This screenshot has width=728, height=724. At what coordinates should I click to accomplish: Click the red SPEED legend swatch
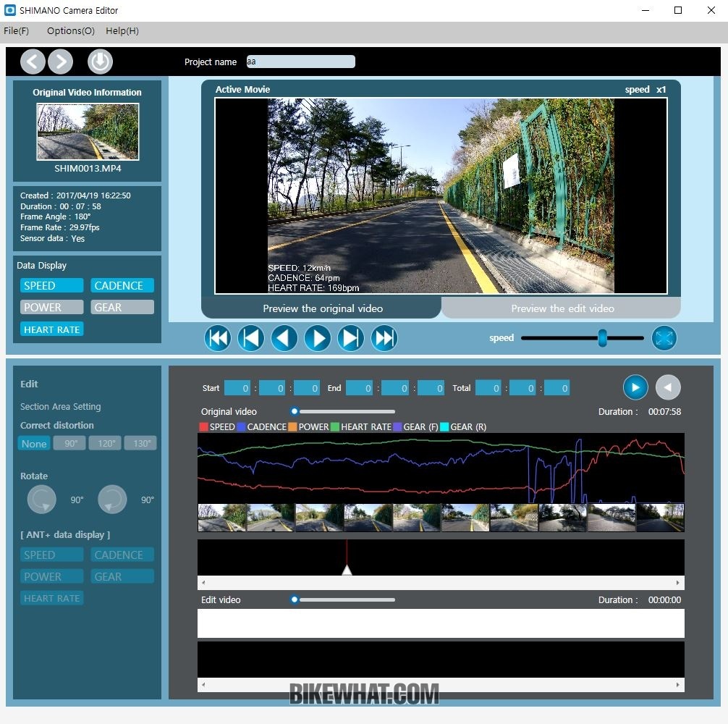(203, 426)
